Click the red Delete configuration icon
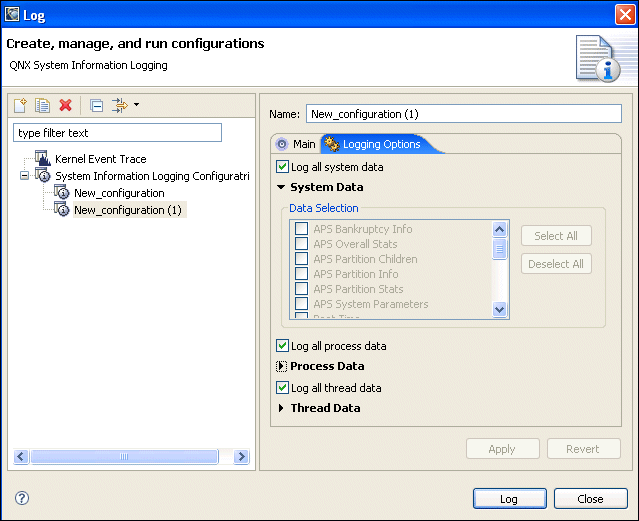Image resolution: width=639 pixels, height=521 pixels. (x=66, y=105)
